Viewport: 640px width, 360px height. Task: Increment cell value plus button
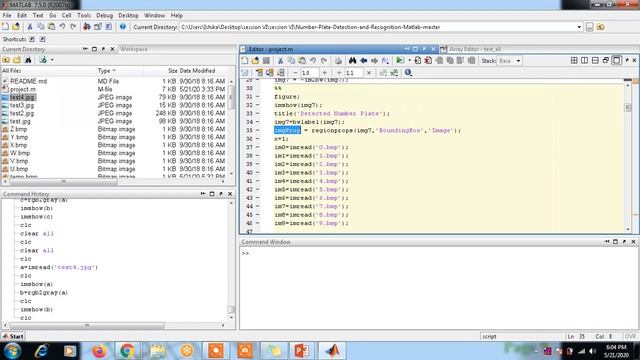324,73
